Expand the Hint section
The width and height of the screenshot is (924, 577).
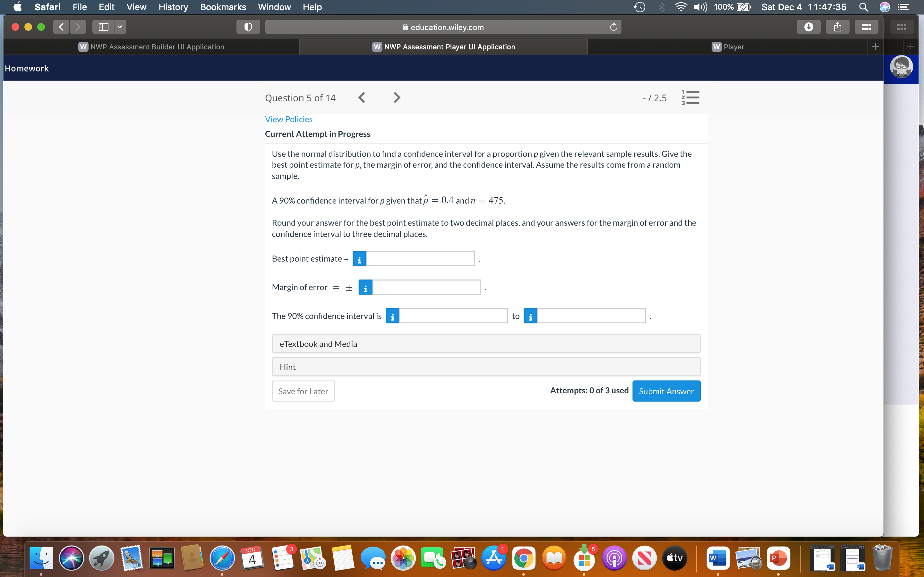click(x=486, y=367)
